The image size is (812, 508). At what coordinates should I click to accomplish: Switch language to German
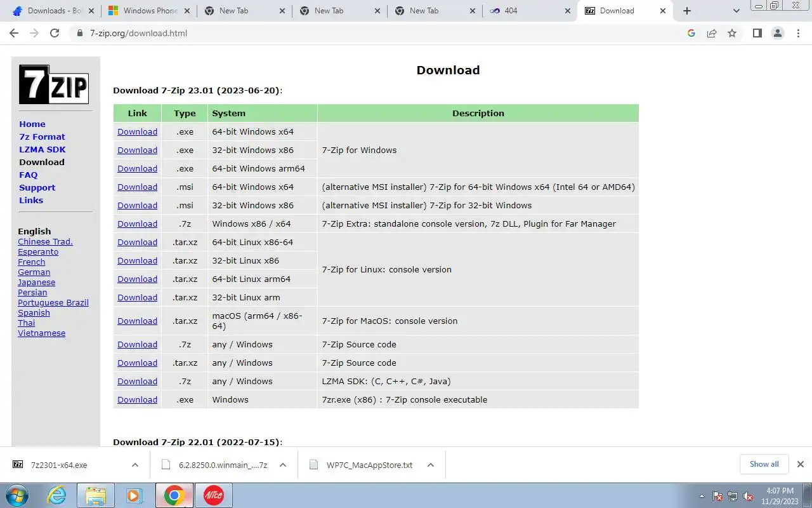pos(34,272)
